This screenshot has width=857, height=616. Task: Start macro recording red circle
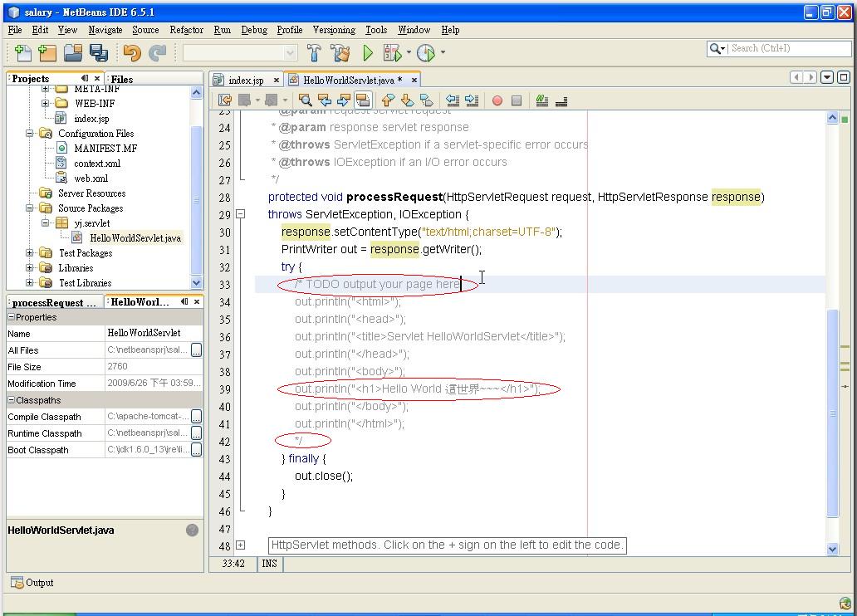point(497,100)
